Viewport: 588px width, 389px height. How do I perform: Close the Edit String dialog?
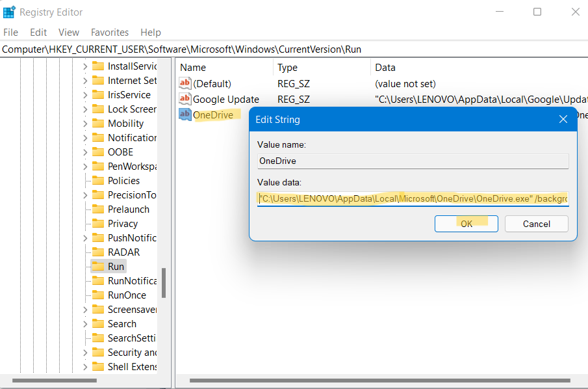coord(563,120)
